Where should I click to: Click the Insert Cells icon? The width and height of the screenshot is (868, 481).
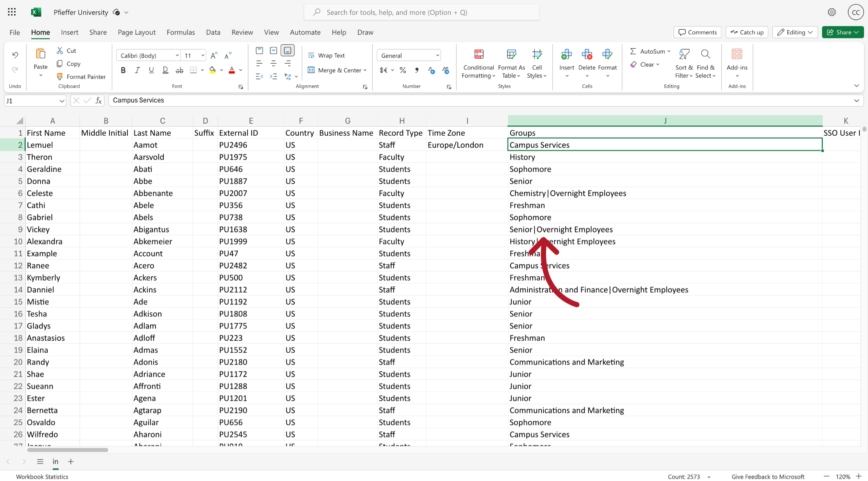(x=566, y=55)
